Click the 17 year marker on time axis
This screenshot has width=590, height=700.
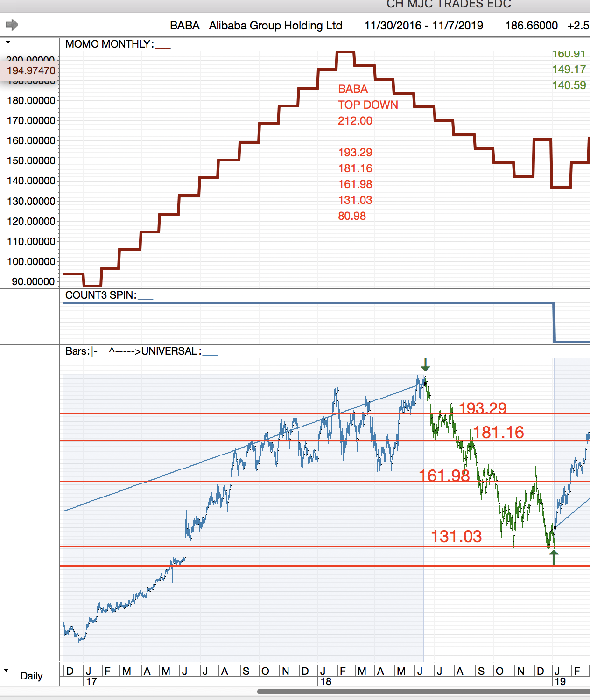[x=91, y=681]
